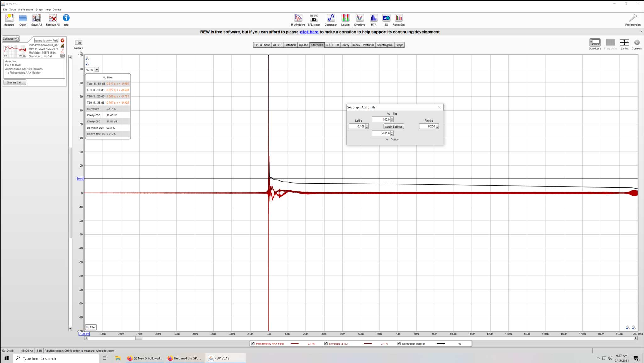The height and width of the screenshot is (363, 644).
Task: Collapse the measurements side panel
Action: click(x=11, y=38)
